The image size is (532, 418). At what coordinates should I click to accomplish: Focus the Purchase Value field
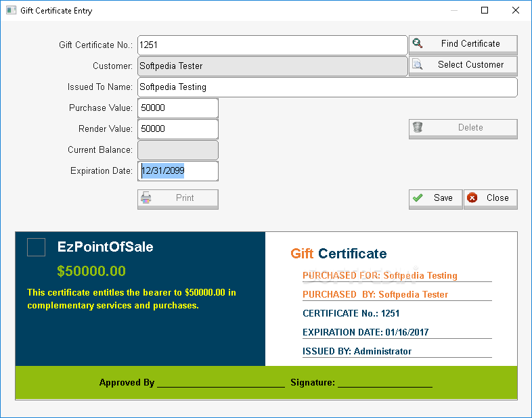pyautogui.click(x=178, y=108)
